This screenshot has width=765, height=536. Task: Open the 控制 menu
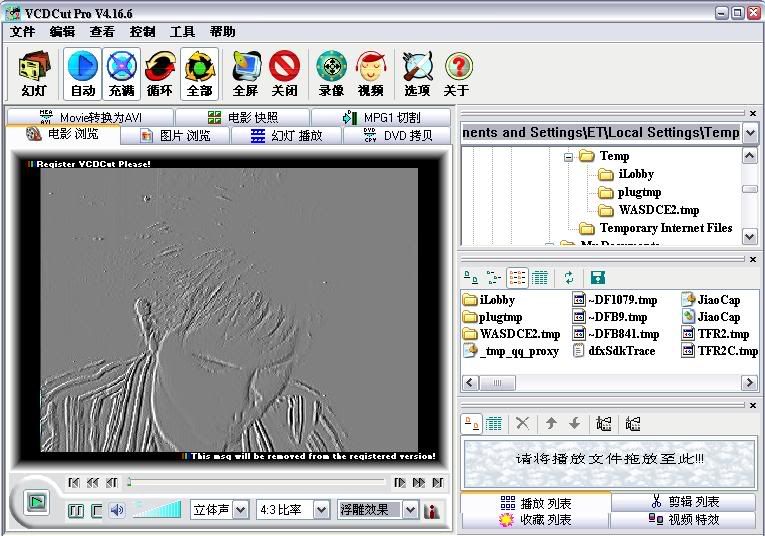point(142,32)
